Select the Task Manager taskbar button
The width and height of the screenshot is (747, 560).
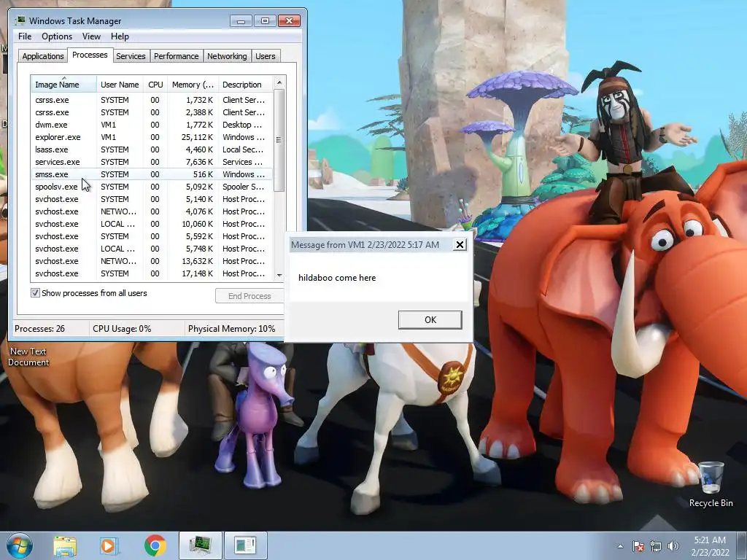click(201, 545)
